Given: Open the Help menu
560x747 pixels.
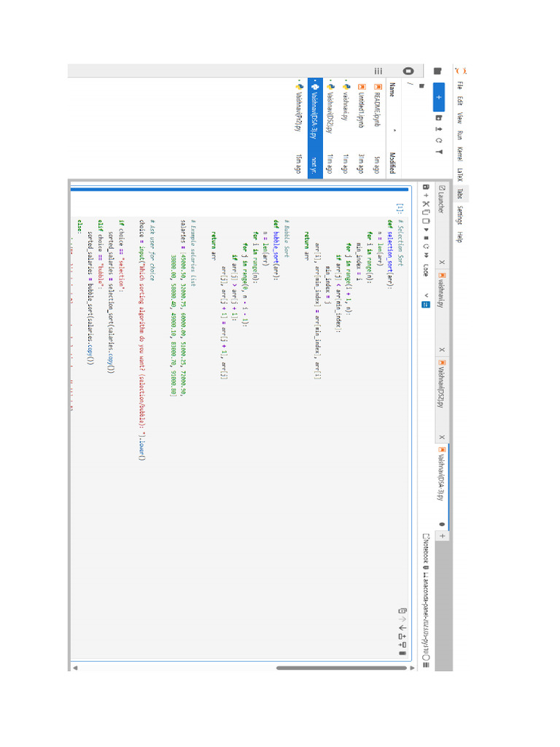Looking at the screenshot, I should (x=460, y=237).
